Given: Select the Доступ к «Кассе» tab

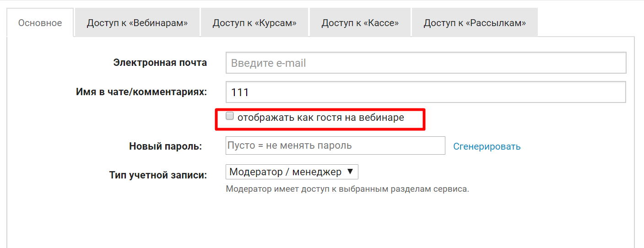Looking at the screenshot, I should [x=360, y=23].
